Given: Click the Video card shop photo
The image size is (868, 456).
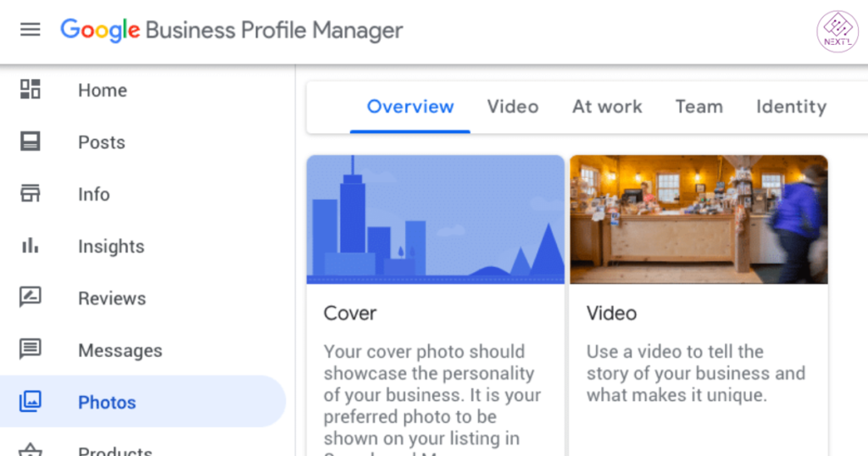Looking at the screenshot, I should point(699,220).
